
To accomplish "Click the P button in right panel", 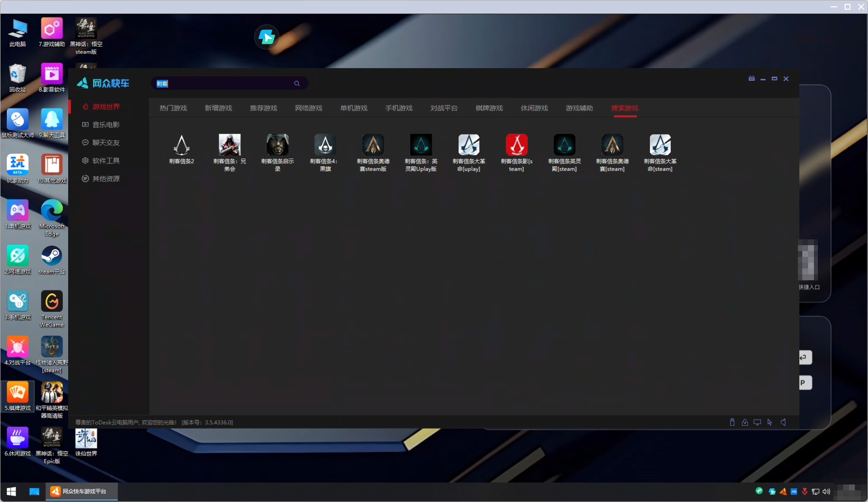I will pyautogui.click(x=804, y=383).
